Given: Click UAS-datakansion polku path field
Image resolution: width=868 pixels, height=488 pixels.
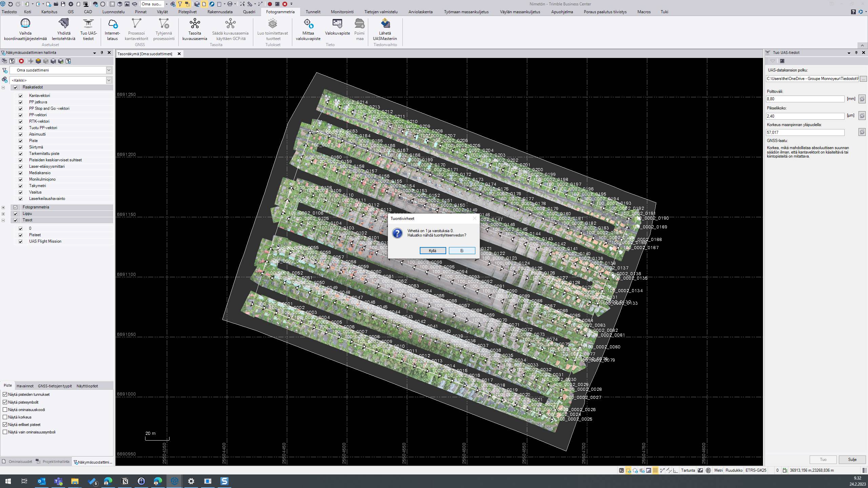Looking at the screenshot, I should tap(812, 79).
